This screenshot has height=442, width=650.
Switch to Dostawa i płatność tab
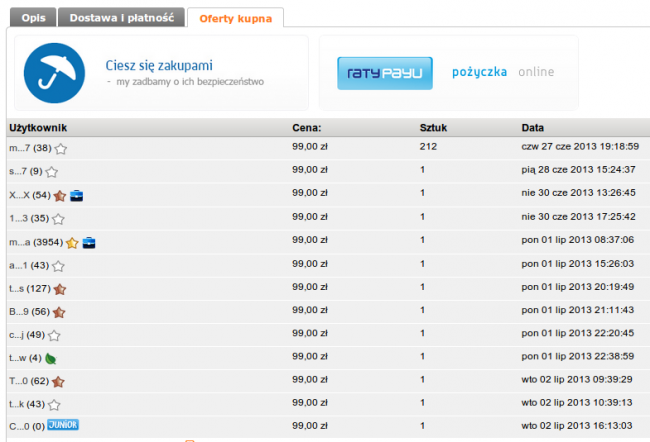[121, 18]
